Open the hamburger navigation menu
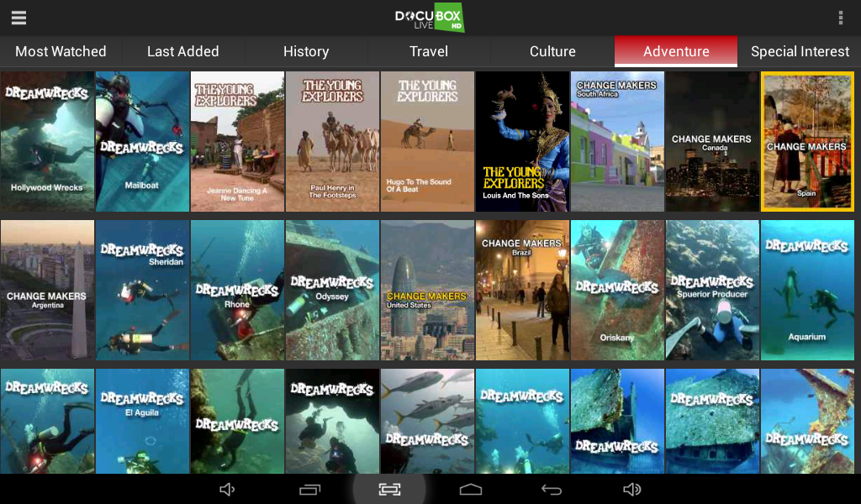 click(x=18, y=18)
